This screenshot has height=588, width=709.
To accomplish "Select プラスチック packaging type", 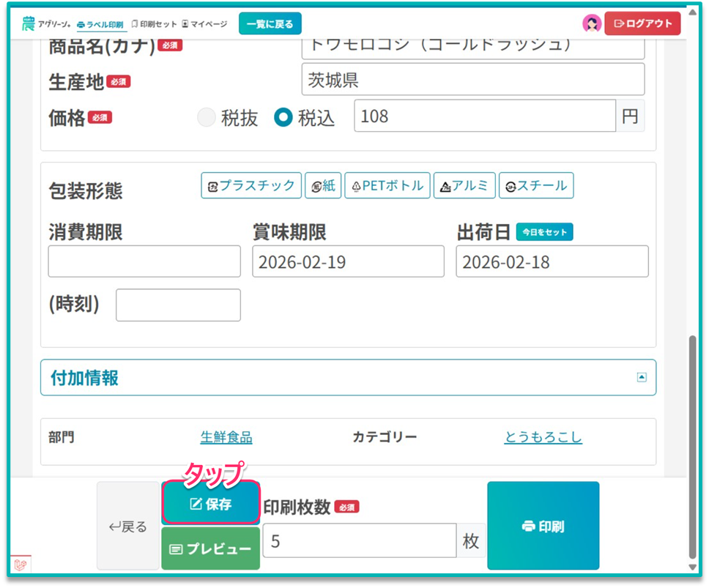I will tap(251, 186).
